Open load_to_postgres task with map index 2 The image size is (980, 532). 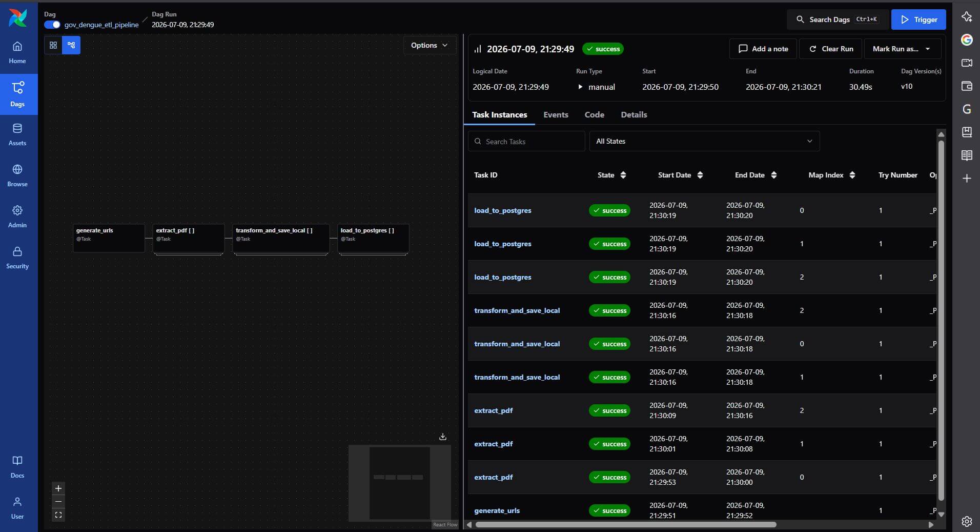[x=503, y=277]
